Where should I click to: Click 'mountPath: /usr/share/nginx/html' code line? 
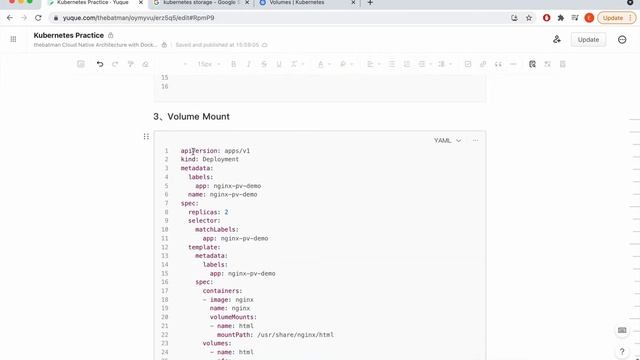pyautogui.click(x=275, y=335)
